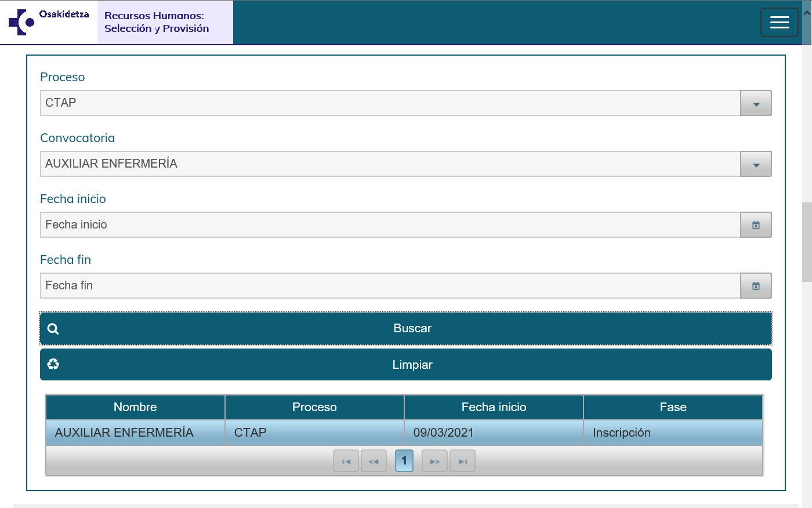Click the Convocatoria field label
The height and width of the screenshot is (508, 812).
(x=77, y=138)
